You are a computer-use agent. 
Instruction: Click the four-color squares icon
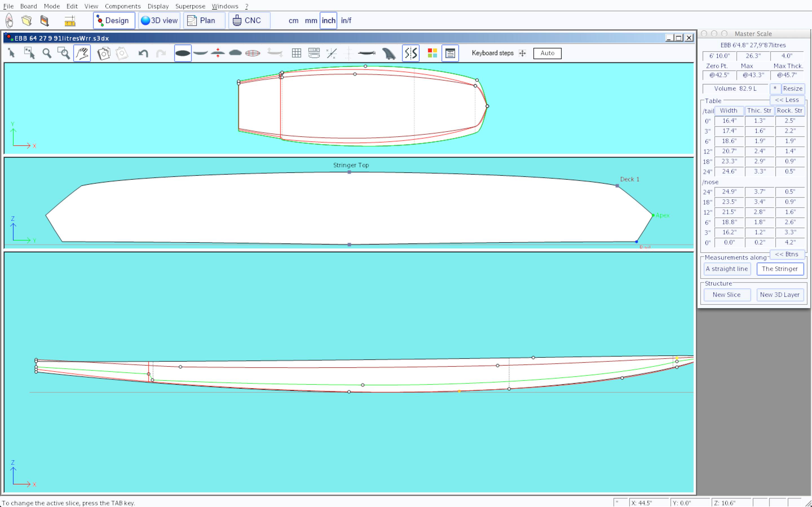(x=432, y=53)
